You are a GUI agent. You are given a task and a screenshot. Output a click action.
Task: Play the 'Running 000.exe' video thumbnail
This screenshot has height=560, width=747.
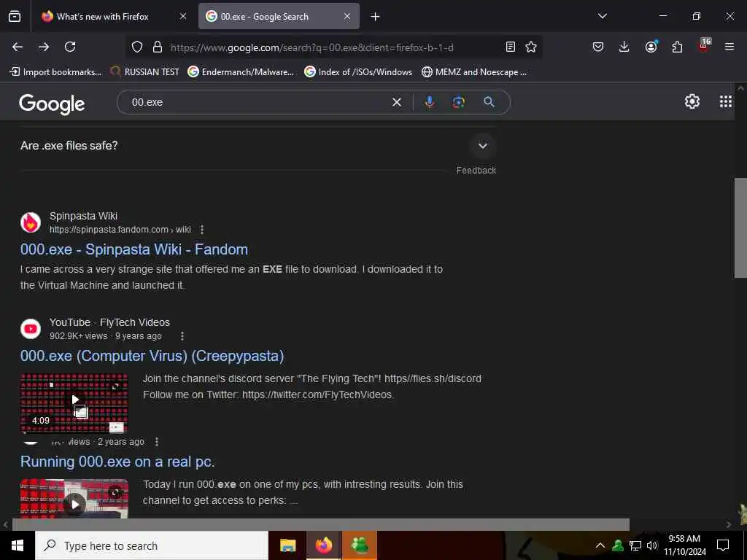[74, 499]
